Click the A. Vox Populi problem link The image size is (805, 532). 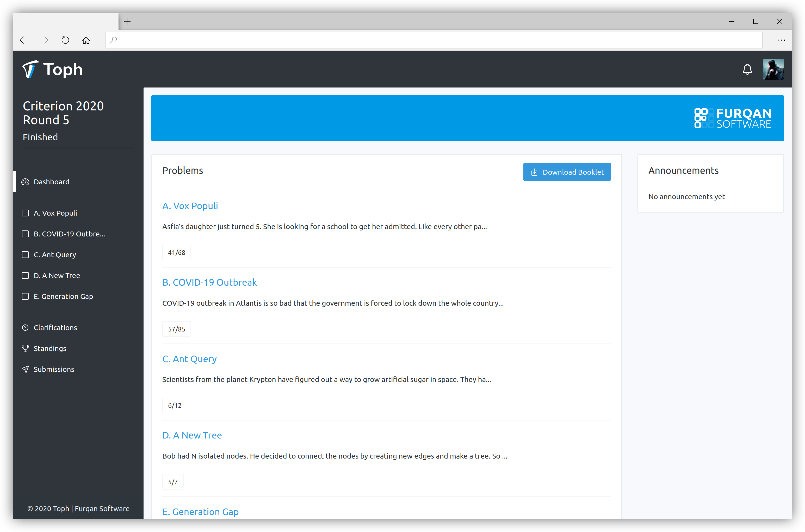190,205
